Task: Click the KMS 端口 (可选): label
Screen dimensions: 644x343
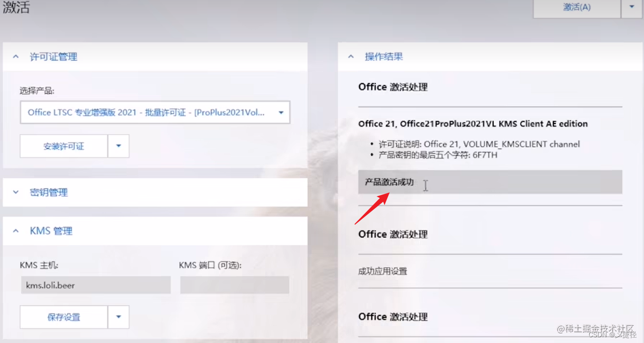Action: 210,265
